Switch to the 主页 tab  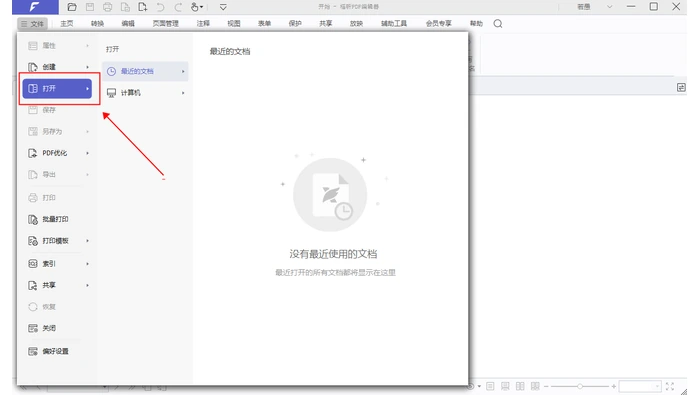click(67, 24)
